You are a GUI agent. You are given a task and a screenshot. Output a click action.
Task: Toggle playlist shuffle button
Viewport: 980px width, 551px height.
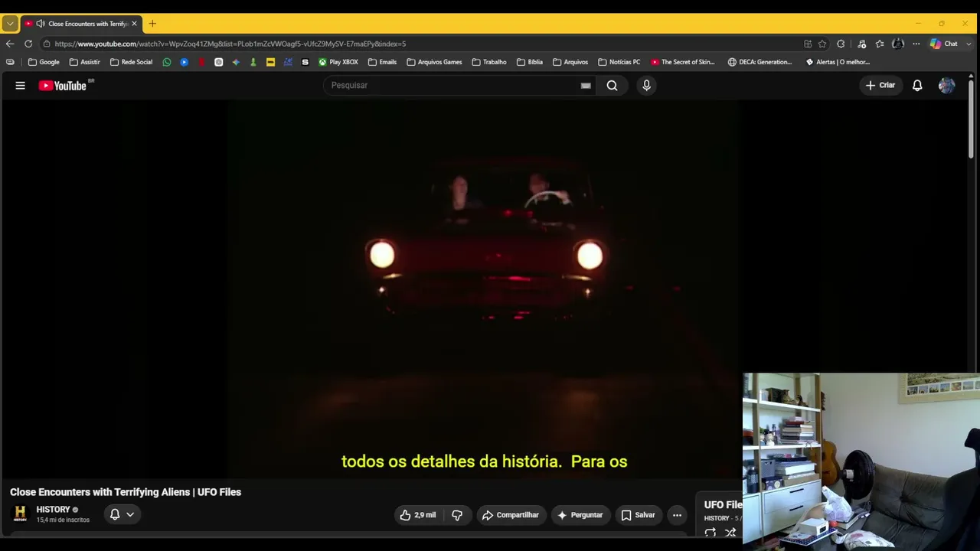[730, 533]
